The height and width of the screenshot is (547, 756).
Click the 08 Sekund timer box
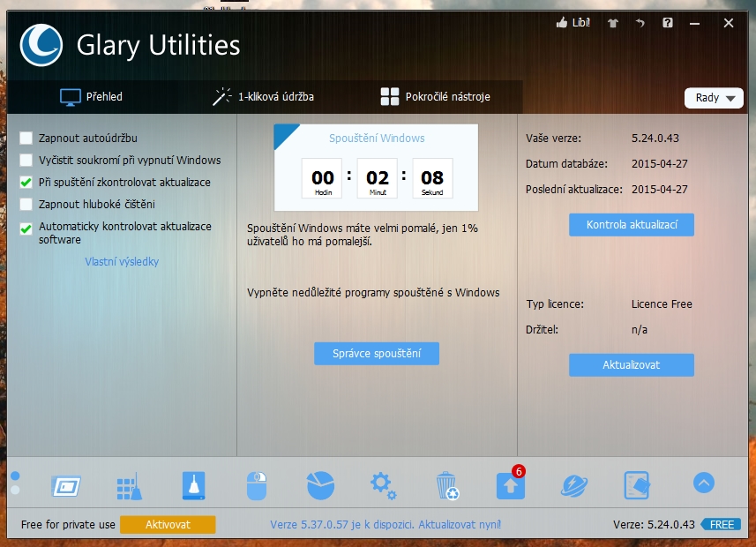coord(432,178)
